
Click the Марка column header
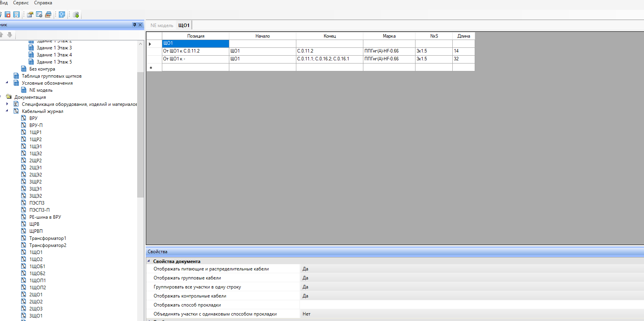389,36
